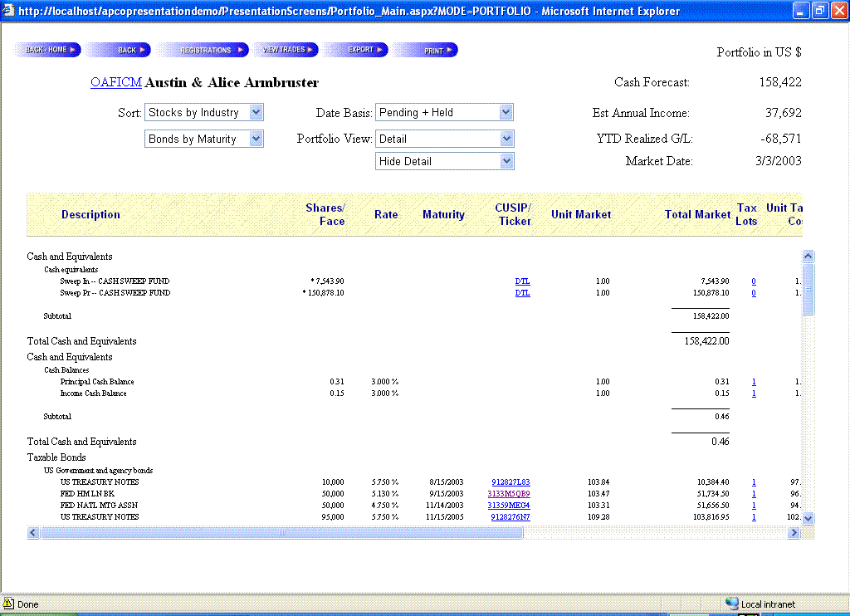
Task: Open the Date Basis Pending + Held dropdown
Action: tap(444, 112)
